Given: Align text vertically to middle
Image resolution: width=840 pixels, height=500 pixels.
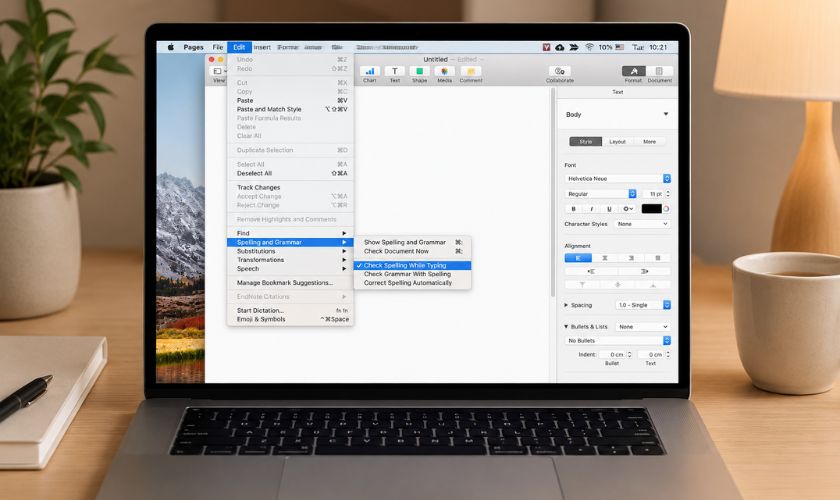Looking at the screenshot, I should coord(618,285).
